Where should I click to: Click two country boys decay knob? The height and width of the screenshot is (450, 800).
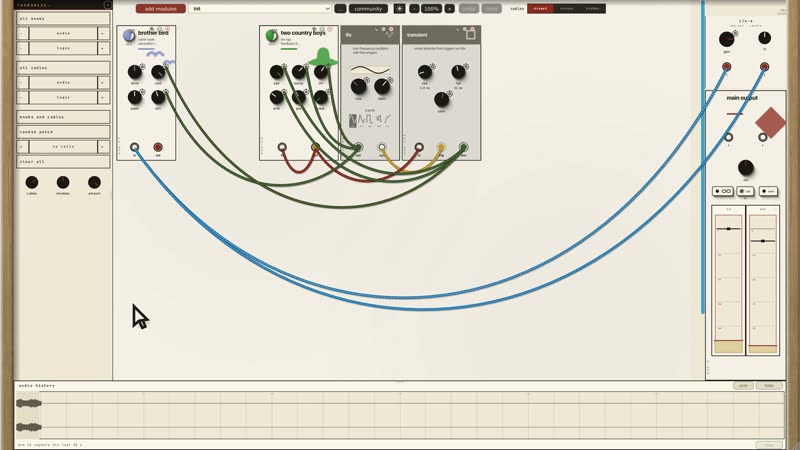coord(298,72)
